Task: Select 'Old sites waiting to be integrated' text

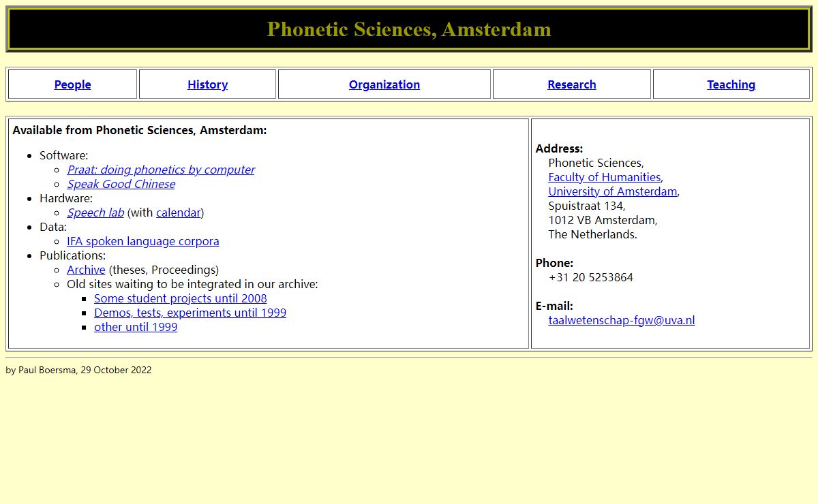Action: [x=192, y=284]
